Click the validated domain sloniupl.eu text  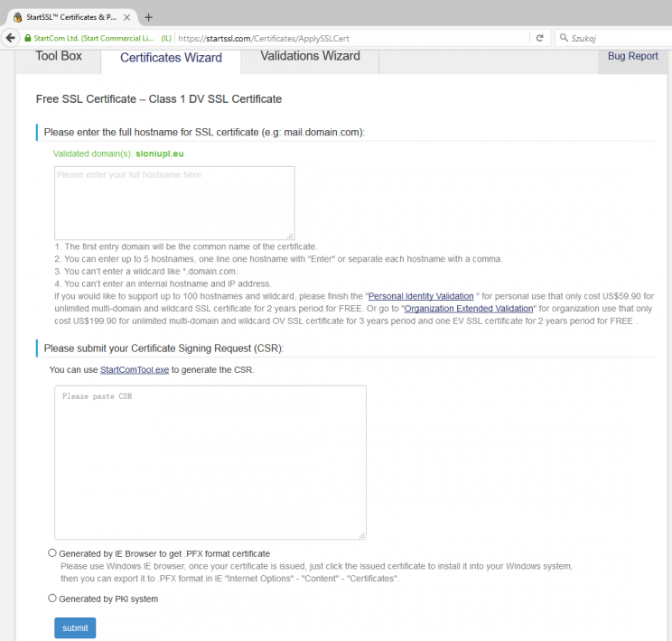click(160, 153)
